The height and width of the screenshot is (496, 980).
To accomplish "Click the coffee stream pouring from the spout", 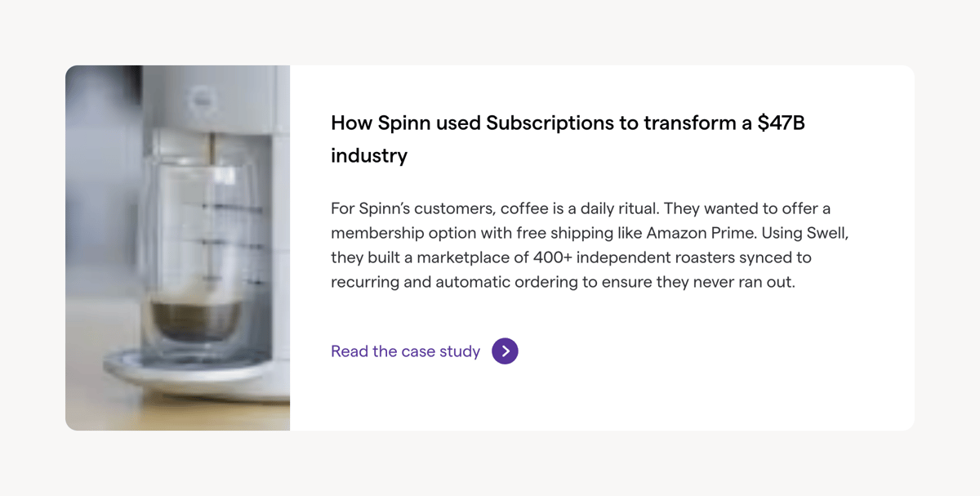I will click(x=211, y=149).
